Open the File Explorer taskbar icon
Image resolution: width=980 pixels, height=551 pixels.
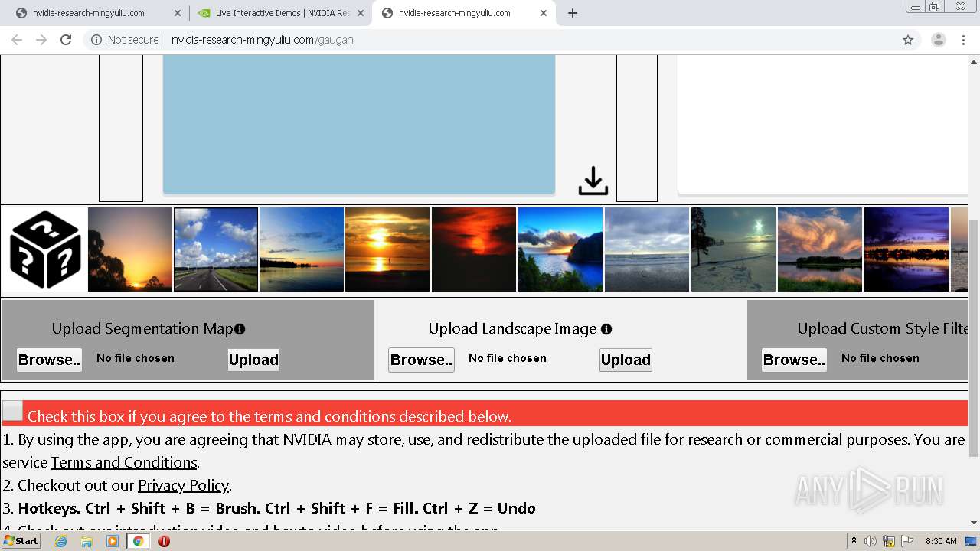click(x=87, y=541)
